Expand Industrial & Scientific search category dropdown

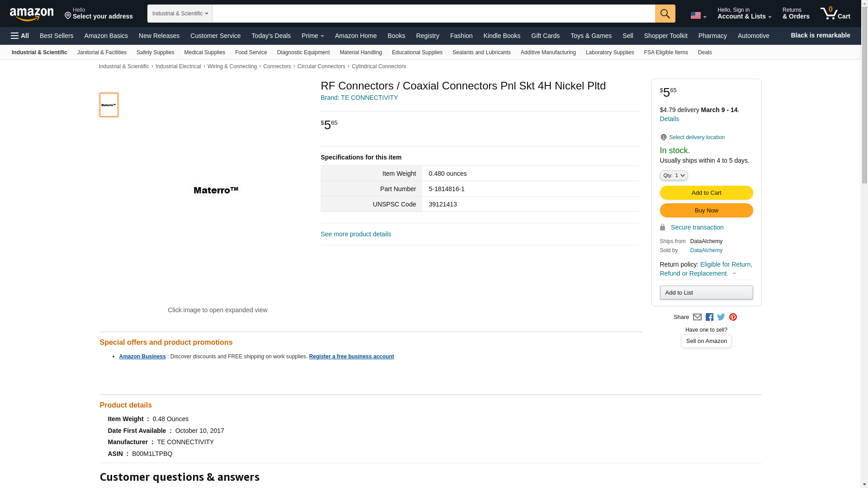[180, 14]
